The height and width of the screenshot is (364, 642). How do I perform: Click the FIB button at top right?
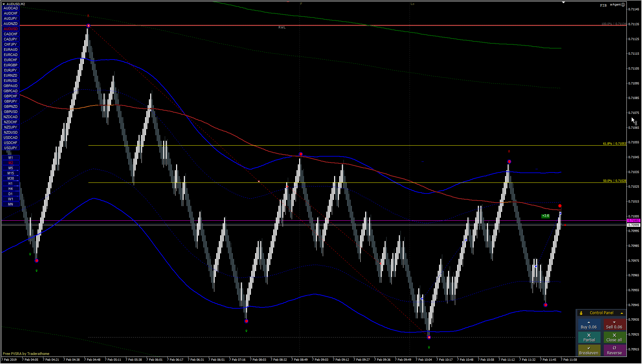click(603, 5)
